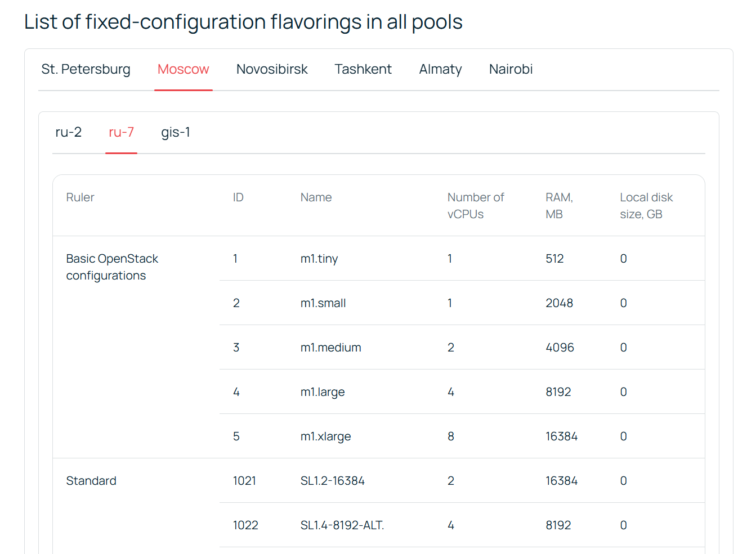Open the Almaty region tab
Viewport: 756px width, 554px height.
(x=440, y=69)
